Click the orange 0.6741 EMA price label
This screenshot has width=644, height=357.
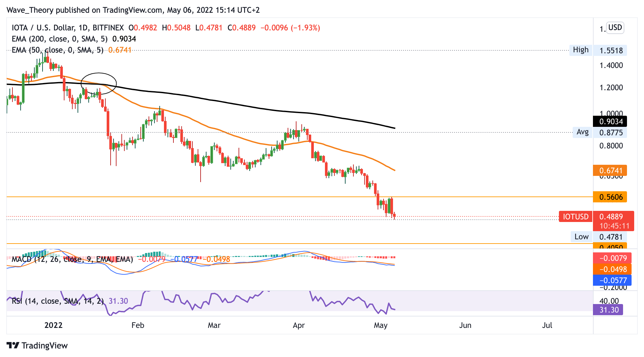click(x=610, y=170)
